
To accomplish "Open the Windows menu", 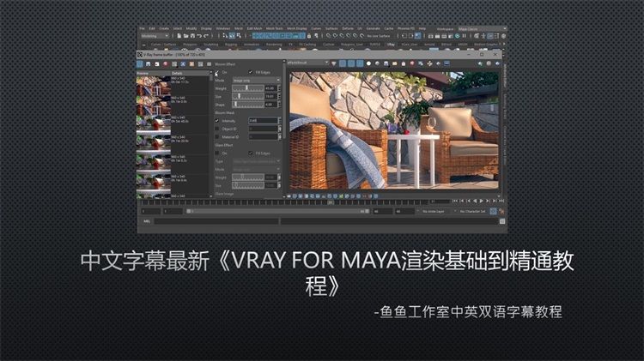I will tap(223, 28).
